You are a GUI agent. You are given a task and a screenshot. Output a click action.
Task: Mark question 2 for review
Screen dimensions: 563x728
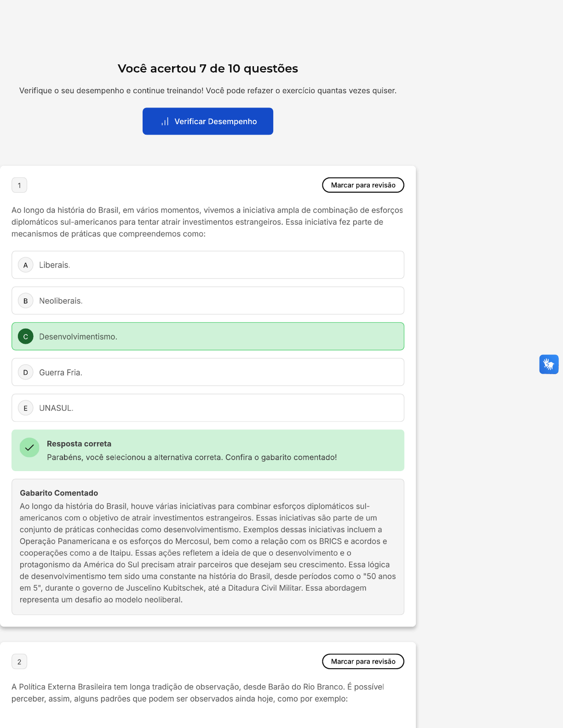(363, 661)
